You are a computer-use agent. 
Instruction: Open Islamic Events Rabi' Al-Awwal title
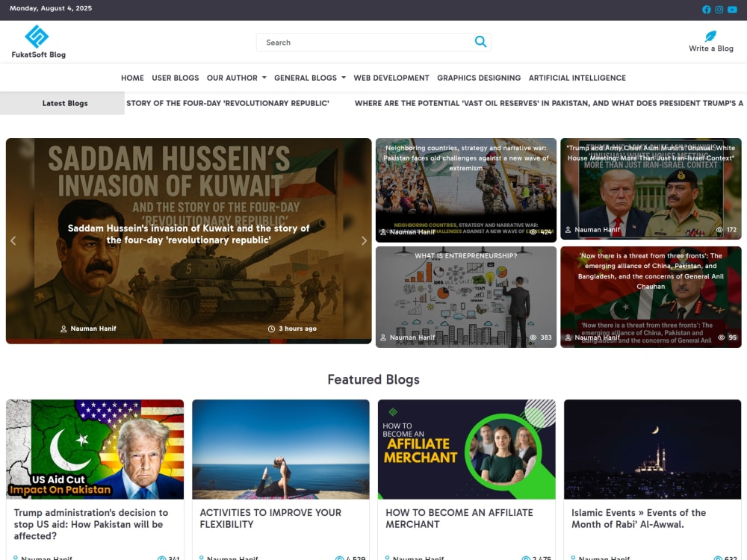pyautogui.click(x=639, y=519)
